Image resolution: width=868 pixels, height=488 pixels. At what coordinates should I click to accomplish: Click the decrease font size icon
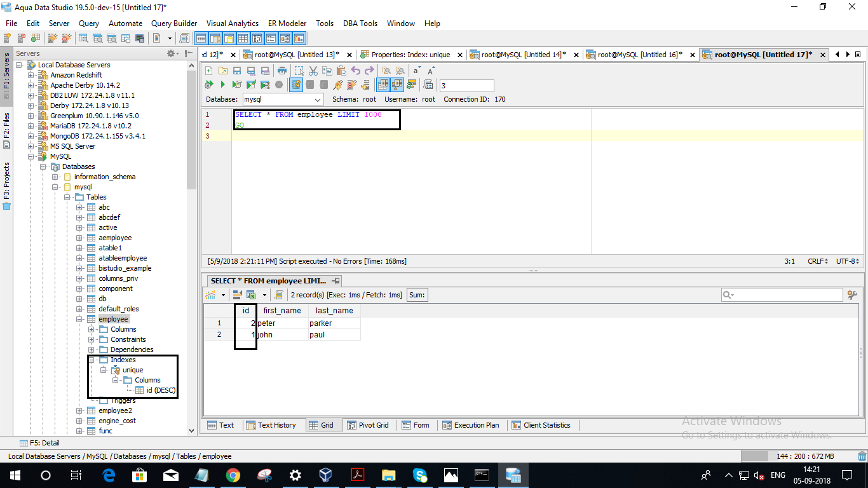pyautogui.click(x=417, y=71)
